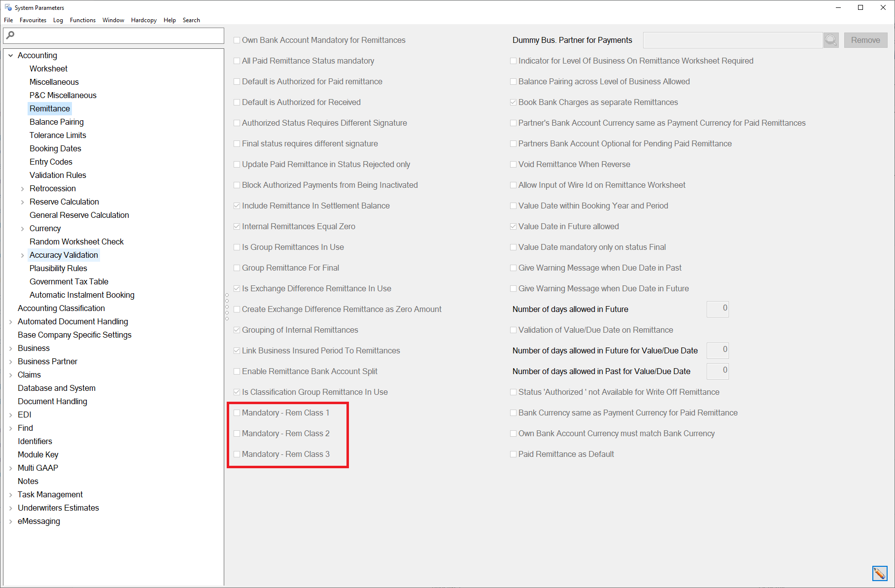Click the System Parameters application icon in the title bar

(x=7, y=7)
